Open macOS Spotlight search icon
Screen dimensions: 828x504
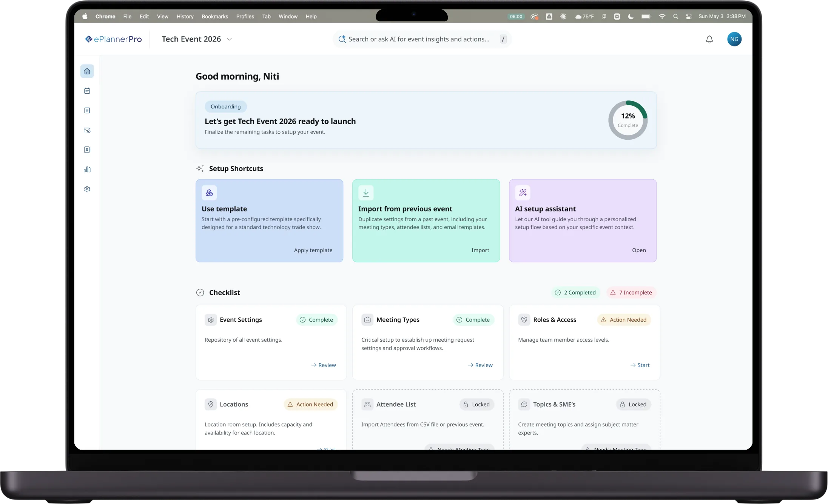tap(676, 17)
